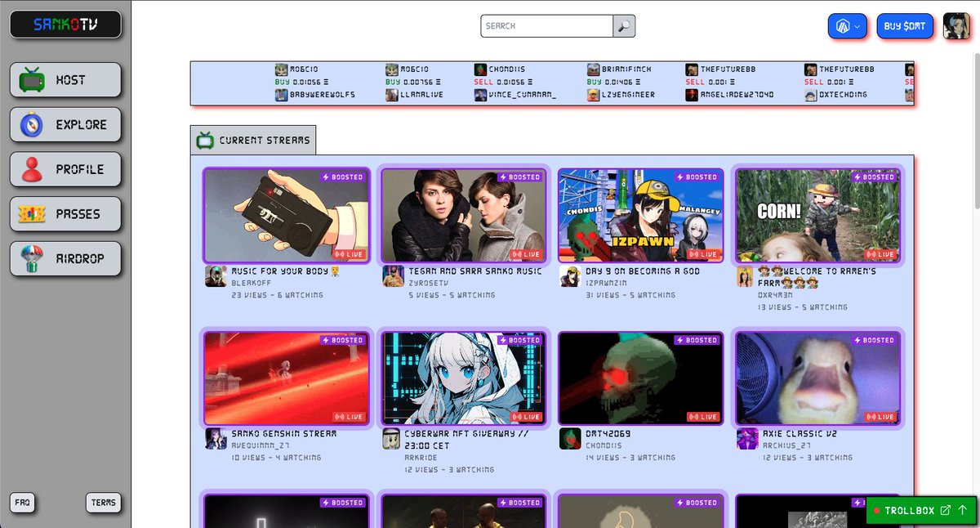Open the Passes page
Image resolution: width=980 pixels, height=528 pixels.
(x=65, y=214)
